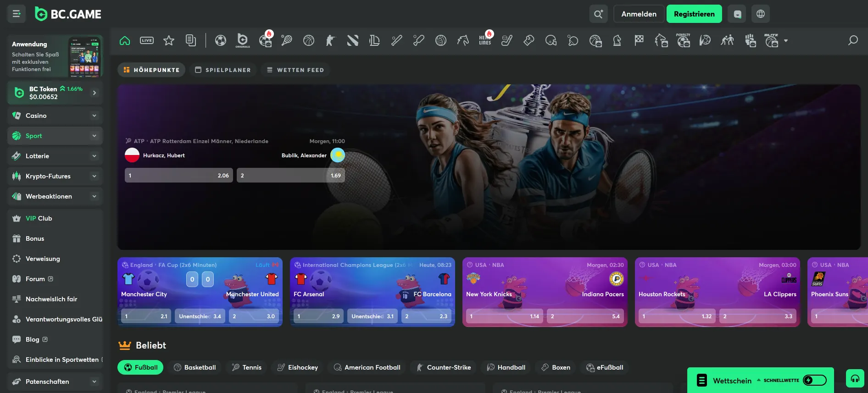The height and width of the screenshot is (393, 868).
Task: Toggle the sidebar hamburger menu
Action: 17,14
